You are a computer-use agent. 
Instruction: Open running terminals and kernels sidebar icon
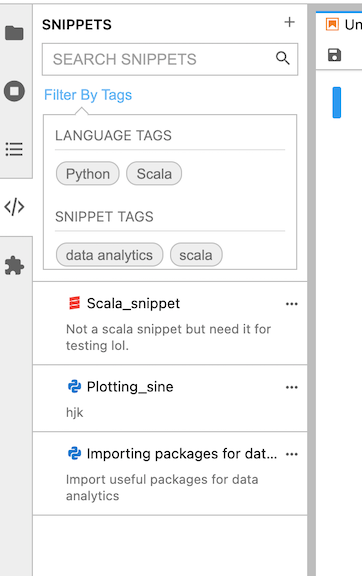(14, 91)
